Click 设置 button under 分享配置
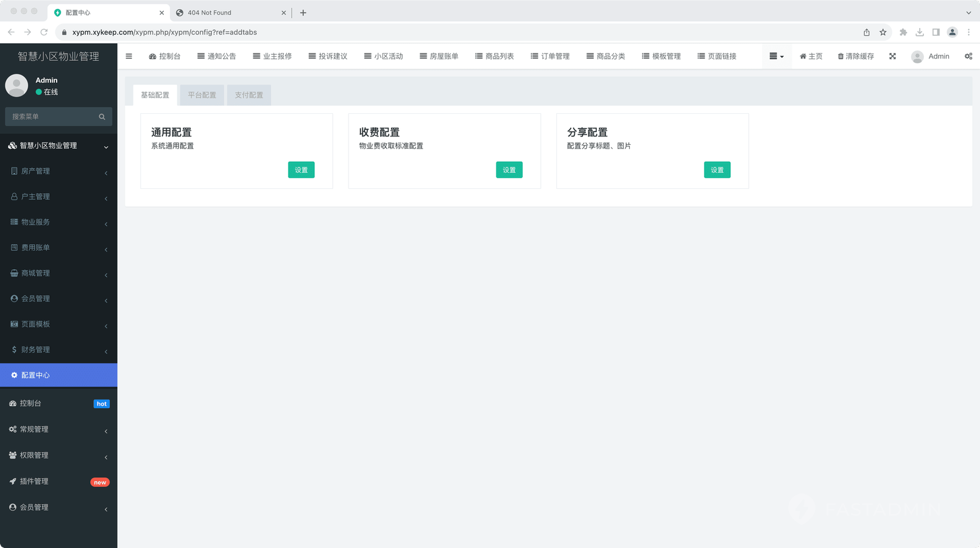Screen dimensions: 980x548 (717, 170)
